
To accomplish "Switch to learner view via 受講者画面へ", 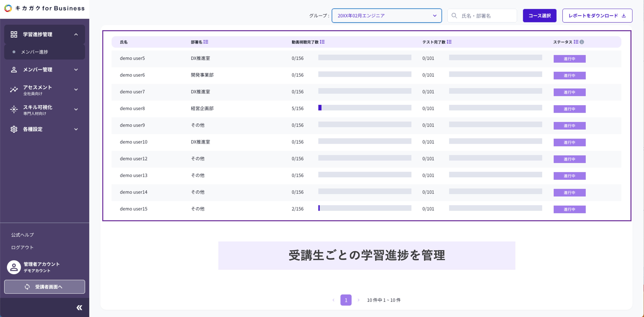I will tap(44, 286).
